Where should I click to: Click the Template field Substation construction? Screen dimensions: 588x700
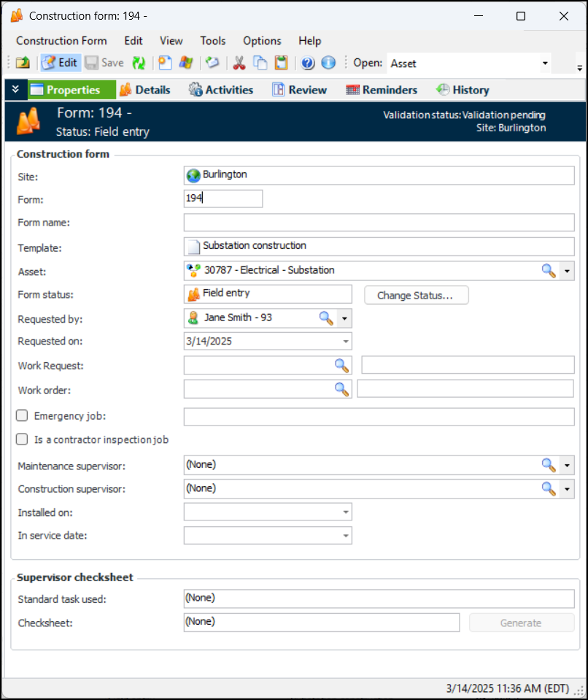click(x=379, y=247)
